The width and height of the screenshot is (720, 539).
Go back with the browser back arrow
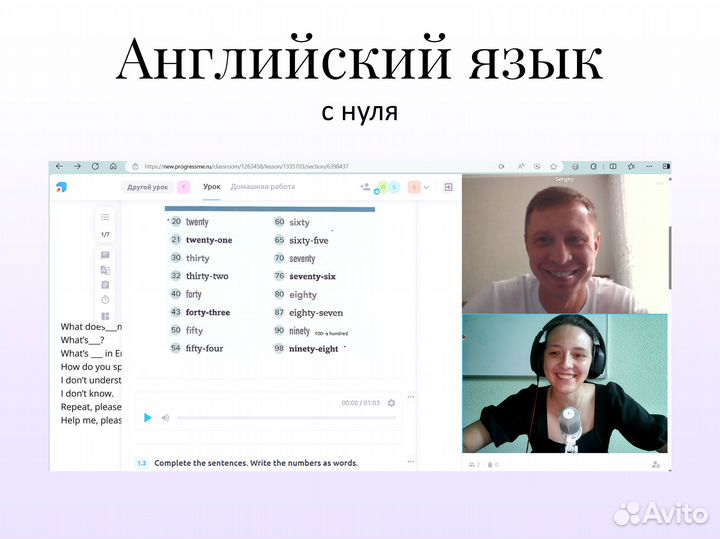(59, 166)
